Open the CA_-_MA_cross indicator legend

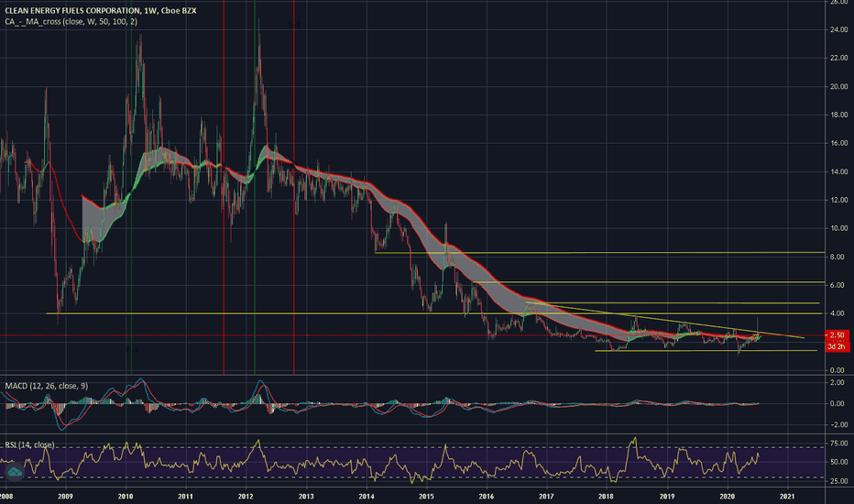(x=71, y=22)
